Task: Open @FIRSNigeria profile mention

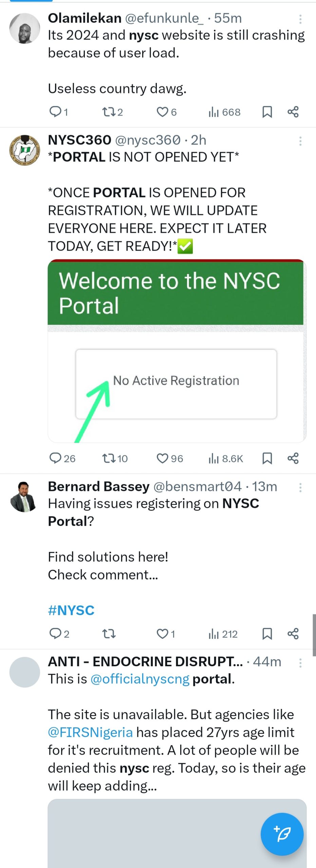Action: click(90, 732)
